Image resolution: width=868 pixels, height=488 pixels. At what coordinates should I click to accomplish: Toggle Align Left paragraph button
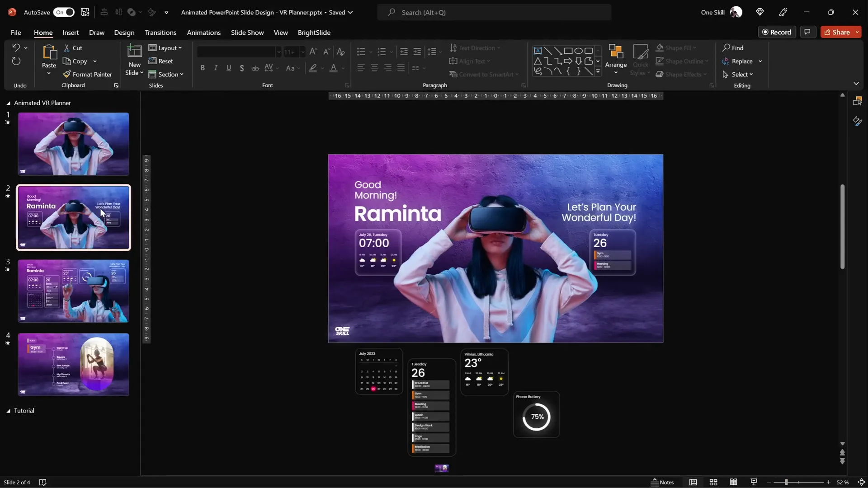coord(361,68)
